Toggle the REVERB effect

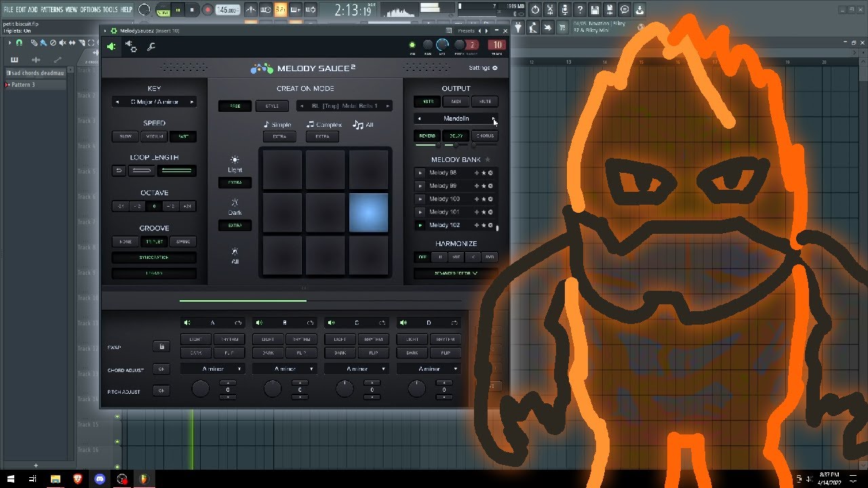point(427,136)
